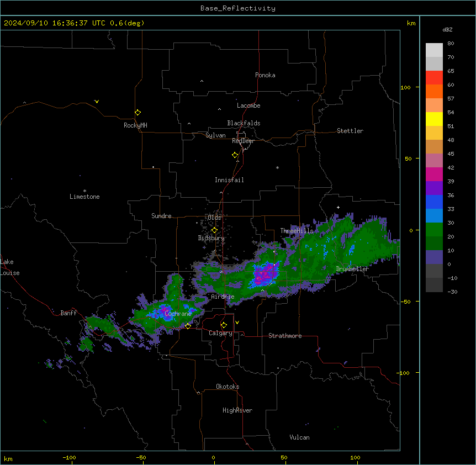Select the light green 20-30 dBZ legend swatch
476x465 pixels.
(x=434, y=230)
